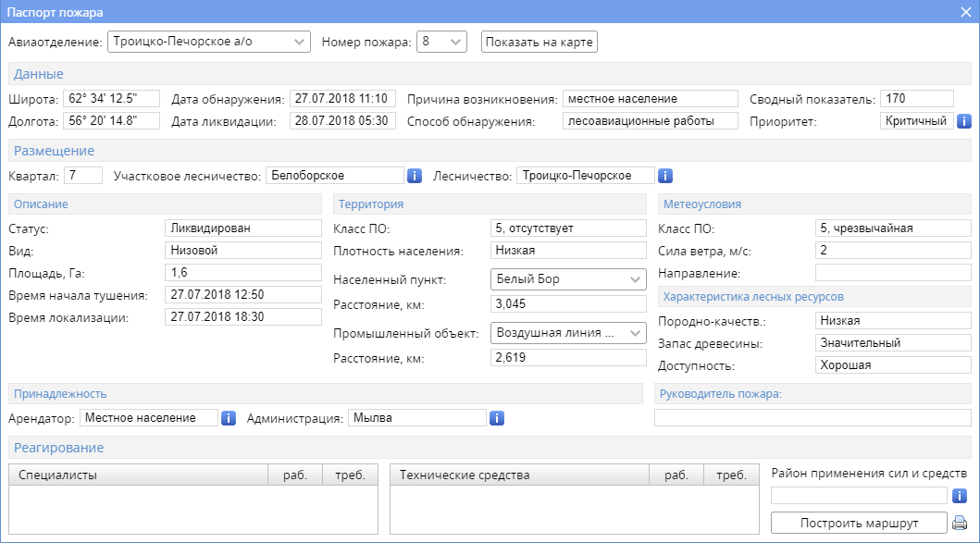Click the empty Направление field
This screenshot has width=980, height=543.
point(893,273)
